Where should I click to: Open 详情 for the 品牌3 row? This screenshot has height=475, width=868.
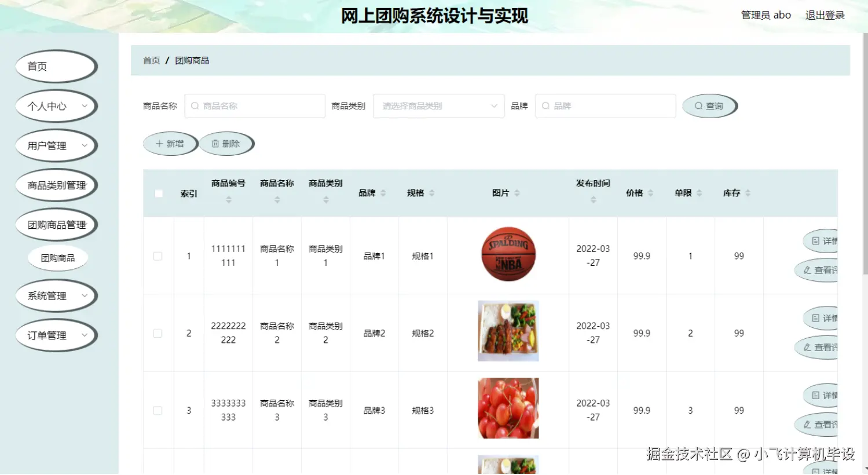[x=821, y=396]
